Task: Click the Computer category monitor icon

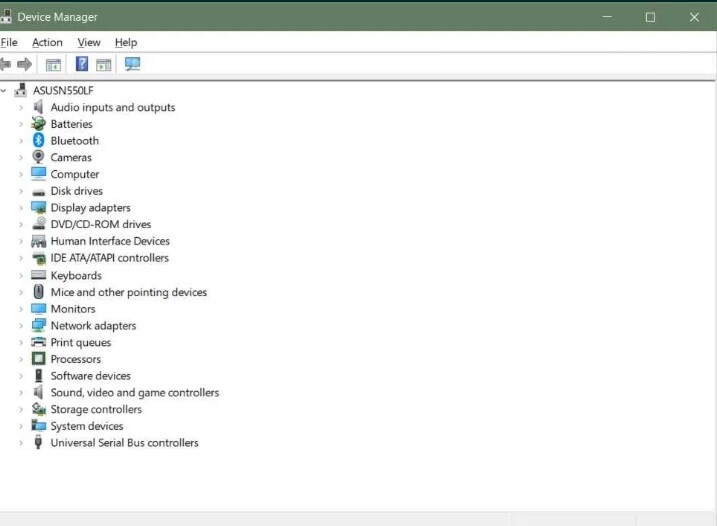Action: coord(38,174)
